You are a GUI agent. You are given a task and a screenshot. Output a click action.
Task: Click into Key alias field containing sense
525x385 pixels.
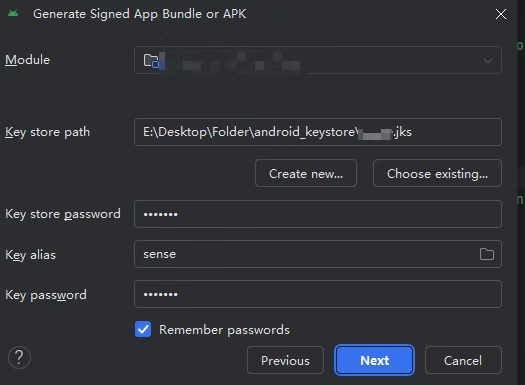click(318, 254)
